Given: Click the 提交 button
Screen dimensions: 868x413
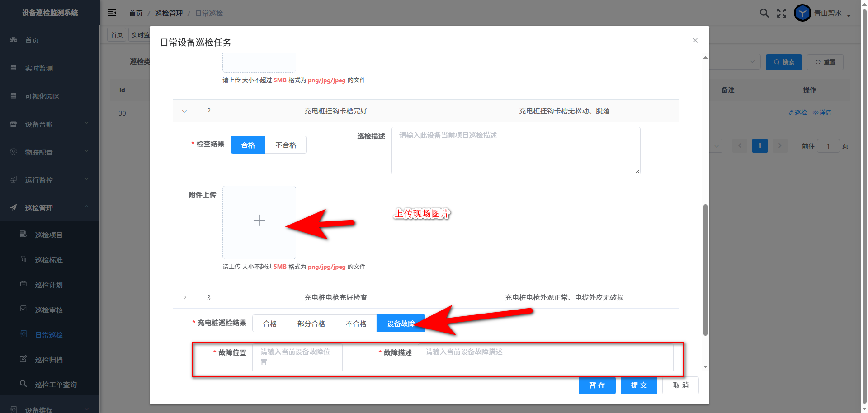Looking at the screenshot, I should (x=638, y=385).
